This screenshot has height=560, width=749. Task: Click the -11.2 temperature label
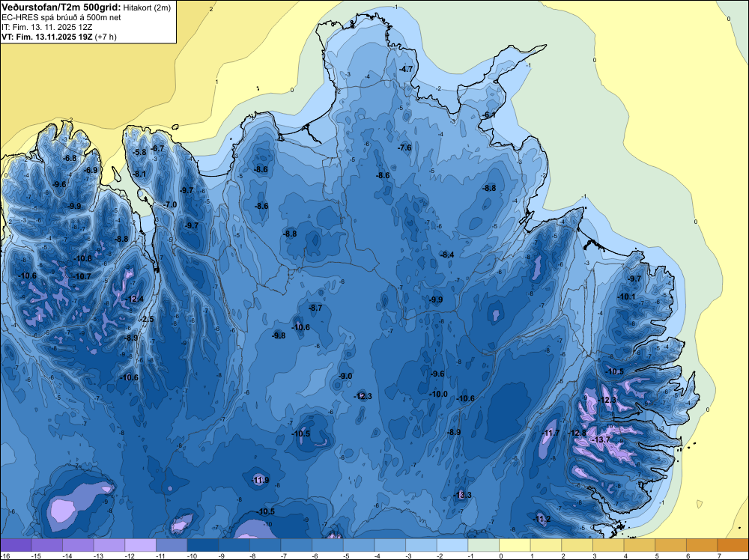click(x=542, y=520)
